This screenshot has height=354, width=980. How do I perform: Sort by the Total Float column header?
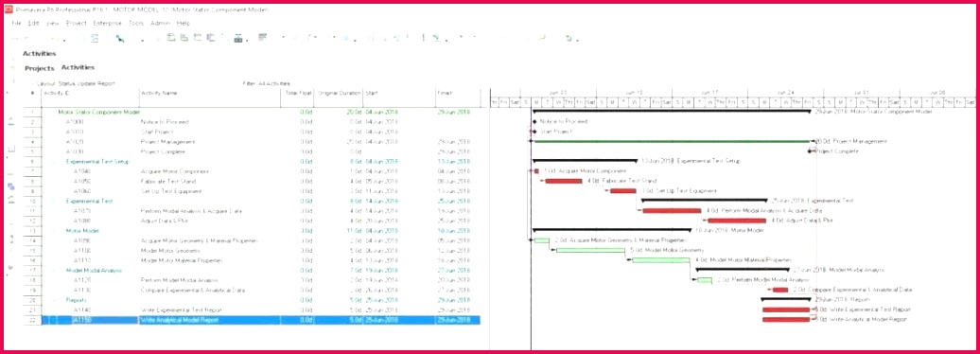click(x=297, y=94)
